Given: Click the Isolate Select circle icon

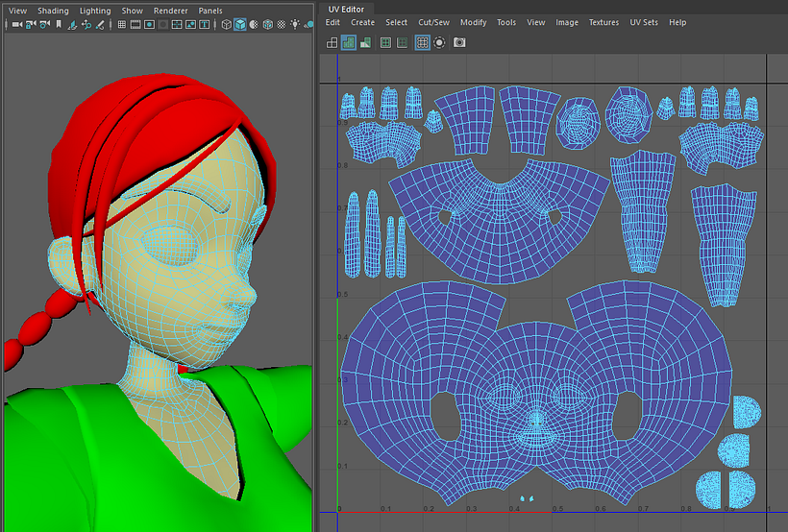Looking at the screenshot, I should 439,42.
